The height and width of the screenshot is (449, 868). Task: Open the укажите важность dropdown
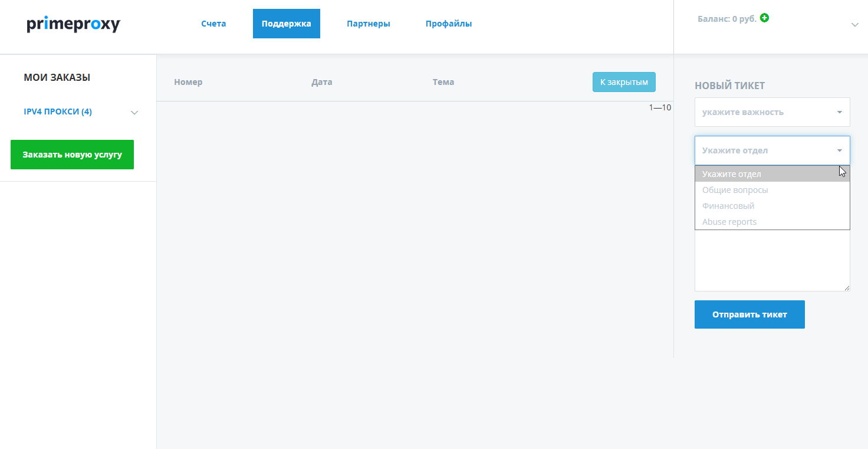tap(772, 112)
